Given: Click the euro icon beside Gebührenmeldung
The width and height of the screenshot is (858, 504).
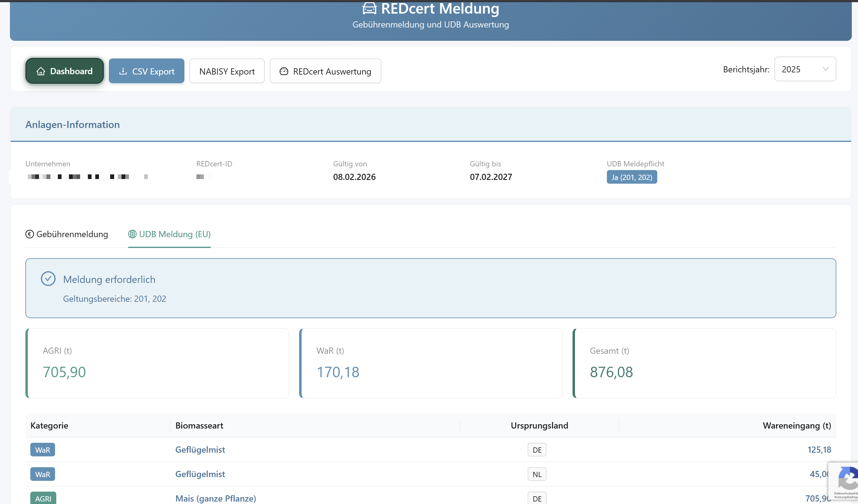Looking at the screenshot, I should click(30, 234).
